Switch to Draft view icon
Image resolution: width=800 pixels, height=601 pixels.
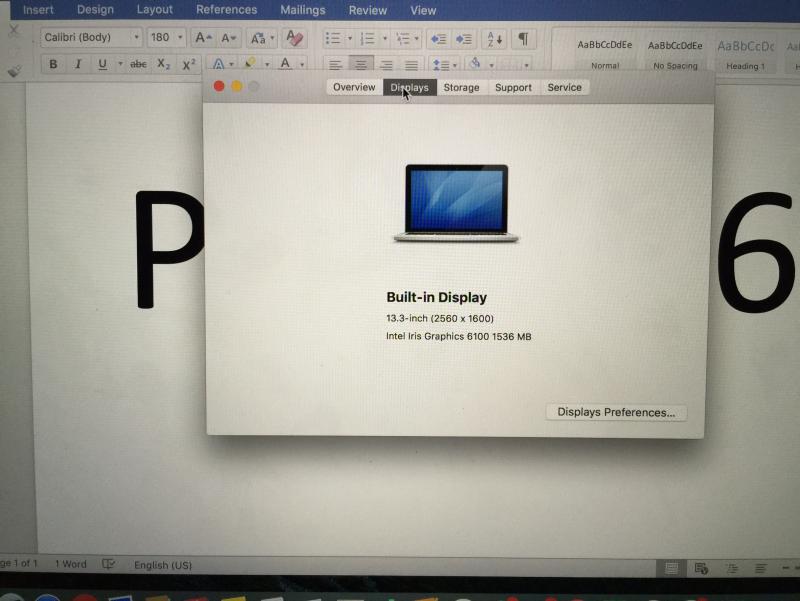pyautogui.click(x=761, y=568)
